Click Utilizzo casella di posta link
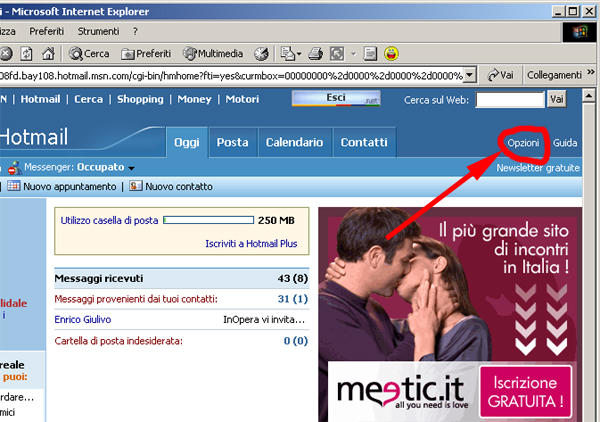600x422 pixels. click(x=109, y=221)
